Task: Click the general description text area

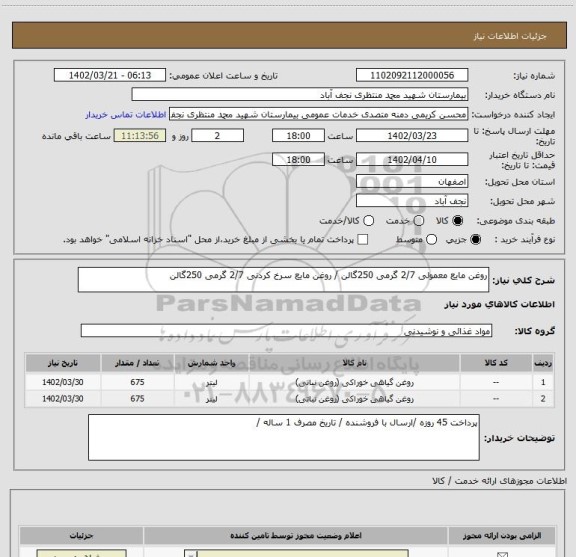Action: tap(283, 280)
